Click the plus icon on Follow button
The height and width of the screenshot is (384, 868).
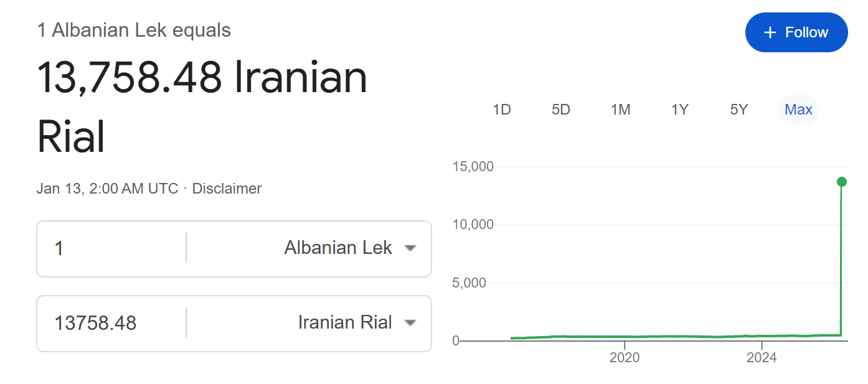[770, 32]
